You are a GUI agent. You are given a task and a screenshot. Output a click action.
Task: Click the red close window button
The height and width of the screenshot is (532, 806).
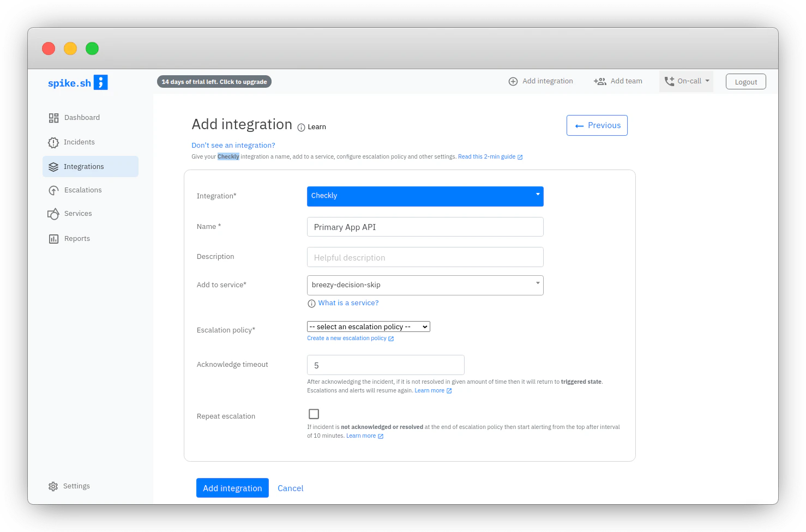click(49, 49)
